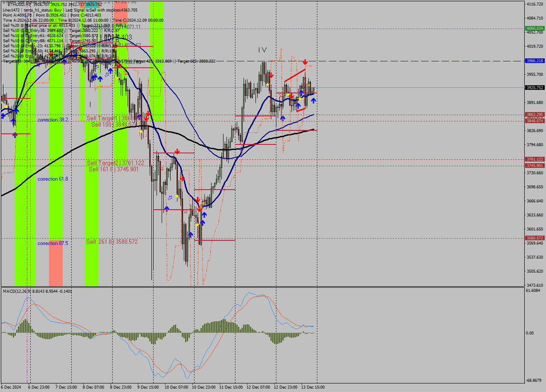Click time axis label '12 Dec 07:00'

coord(258,387)
